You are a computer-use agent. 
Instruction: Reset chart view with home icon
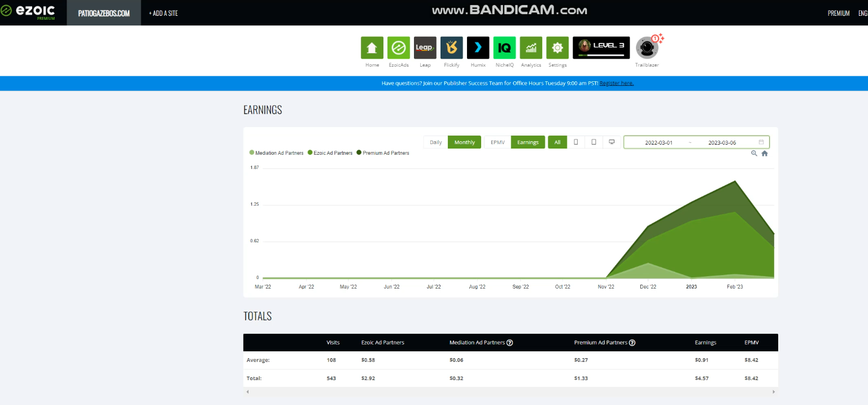765,154
